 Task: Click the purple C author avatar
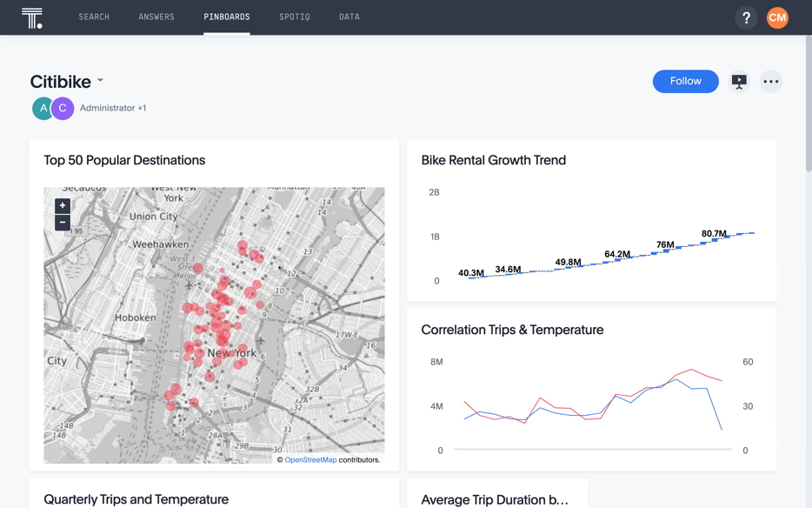click(x=63, y=109)
